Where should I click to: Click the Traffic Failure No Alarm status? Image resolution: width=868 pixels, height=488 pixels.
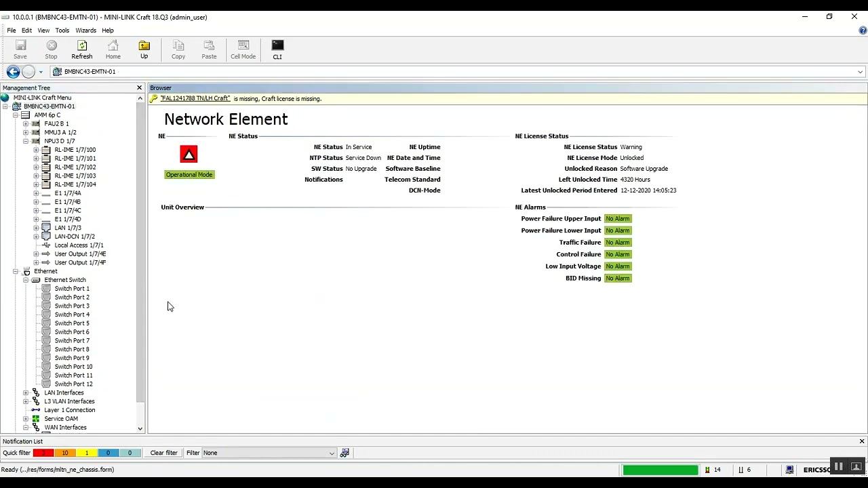pos(618,243)
